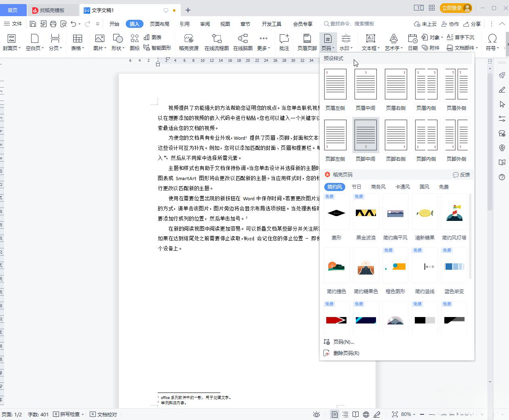This screenshot has width=509, height=420.
Task: Open the 图标 icon library
Action: tap(135, 42)
